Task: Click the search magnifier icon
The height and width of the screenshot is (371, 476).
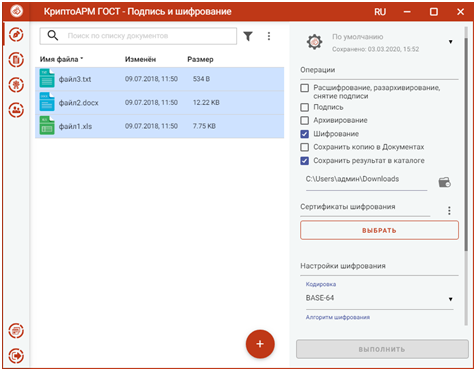Action: pos(53,35)
